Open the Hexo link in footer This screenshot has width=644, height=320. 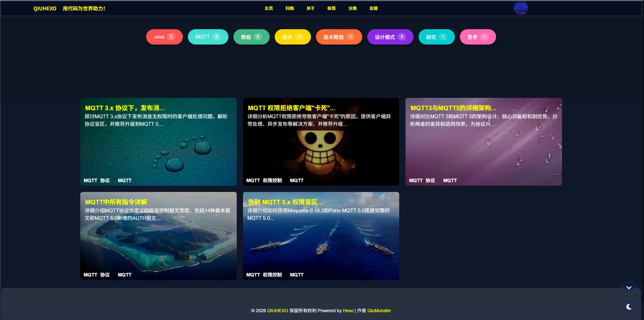click(348, 310)
